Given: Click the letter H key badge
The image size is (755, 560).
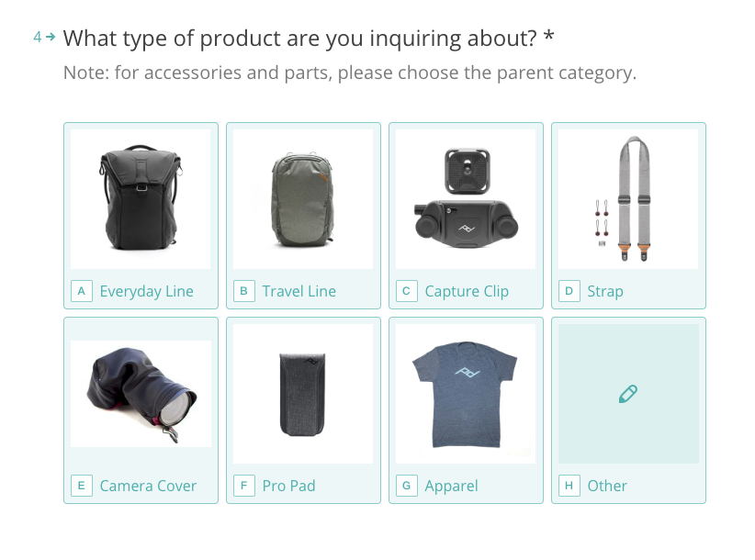Looking at the screenshot, I should click(x=569, y=486).
